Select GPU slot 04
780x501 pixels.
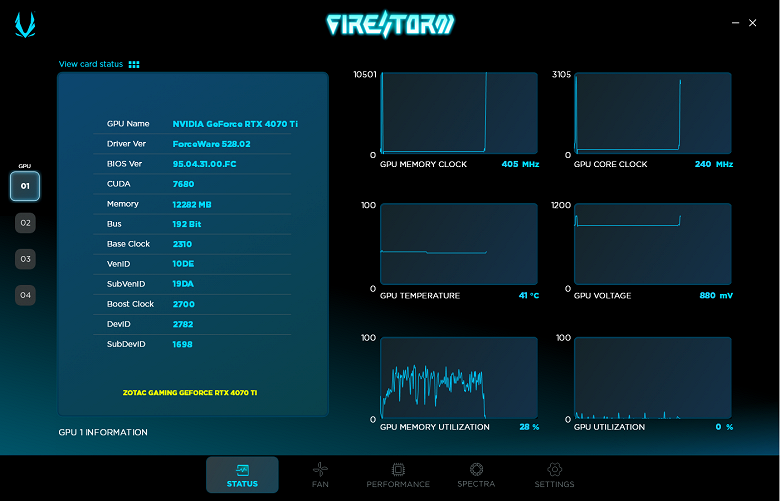click(25, 295)
